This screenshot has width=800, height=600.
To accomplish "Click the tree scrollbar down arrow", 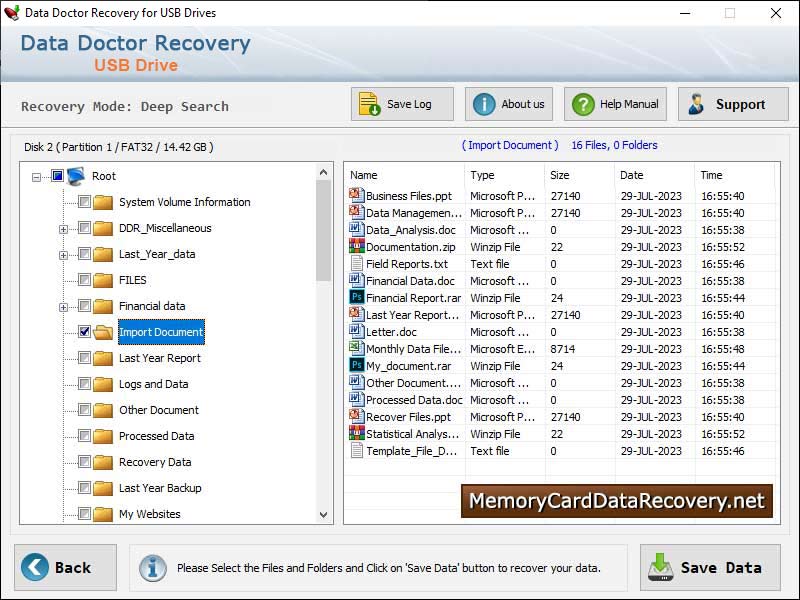I will 324,514.
